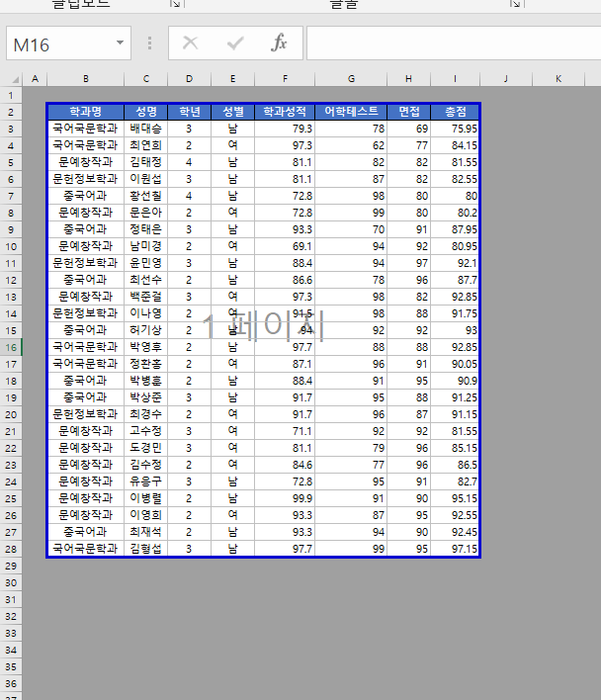Expand the Name Box dropdown arrow
The height and width of the screenshot is (700, 601).
pyautogui.click(x=120, y=44)
